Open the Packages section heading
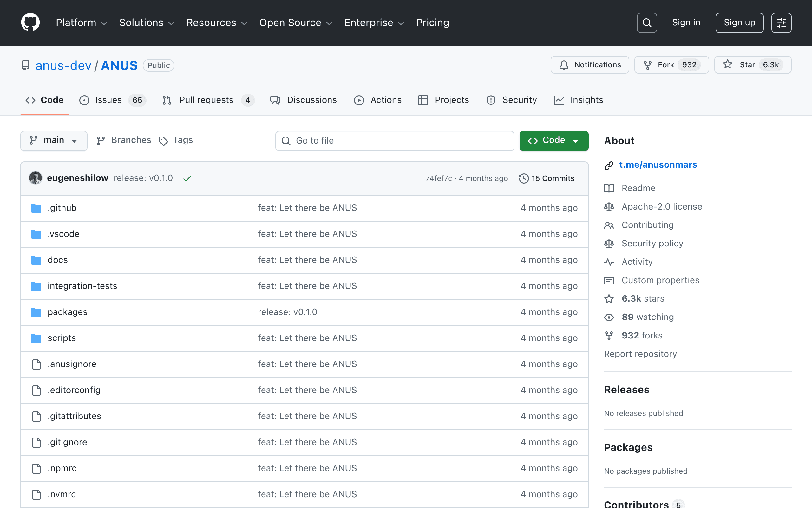The height and width of the screenshot is (508, 812). click(628, 448)
